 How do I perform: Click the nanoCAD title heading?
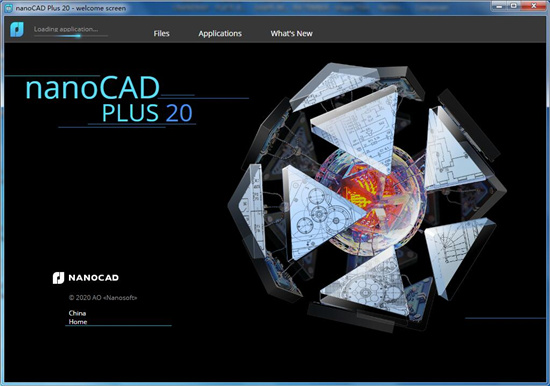[93, 88]
